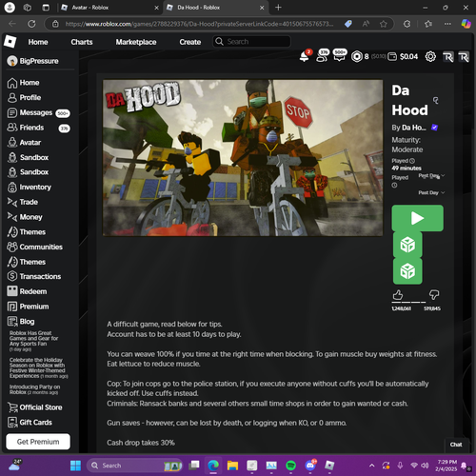The width and height of the screenshot is (476, 476).
Task: Open Gift Cards from the sidebar
Action: coord(30,423)
